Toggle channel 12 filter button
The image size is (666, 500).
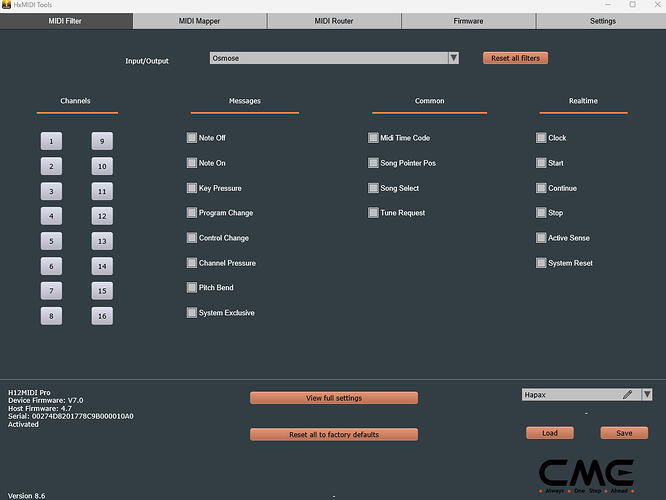click(x=102, y=216)
